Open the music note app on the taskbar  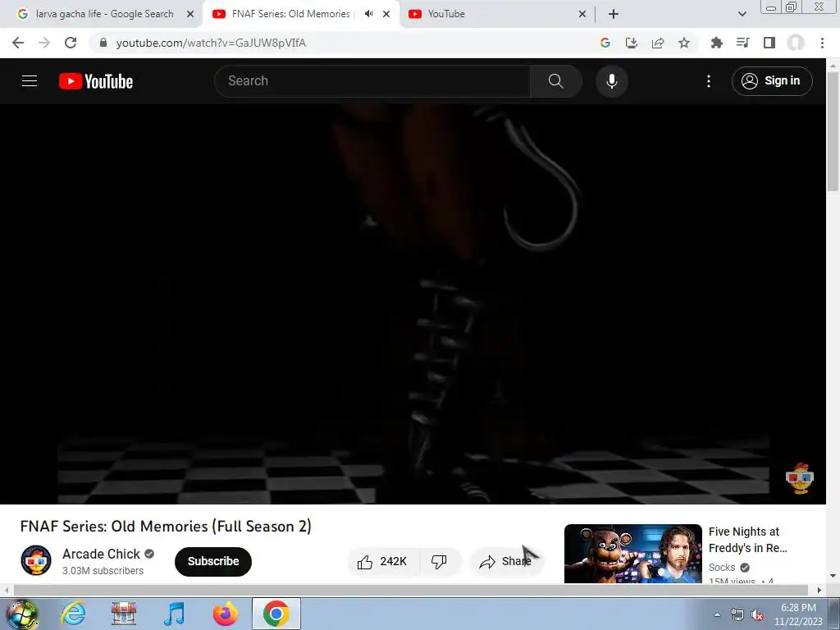174,614
